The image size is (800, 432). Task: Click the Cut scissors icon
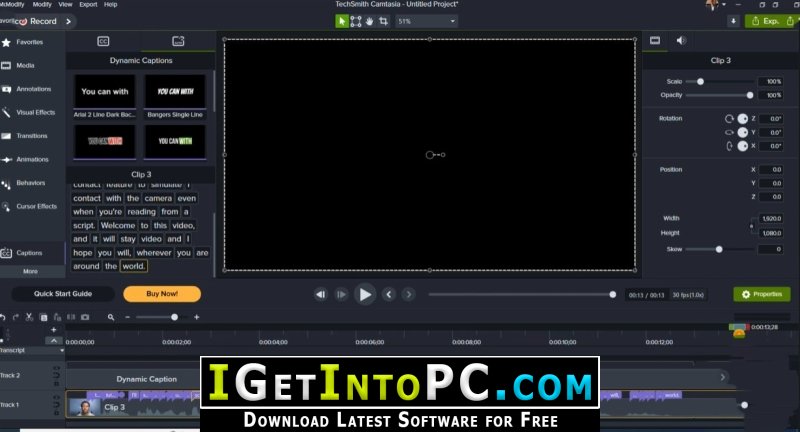pos(30,317)
